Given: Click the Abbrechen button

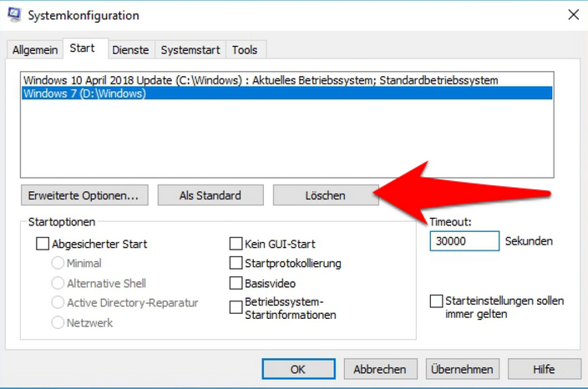Looking at the screenshot, I should [380, 369].
